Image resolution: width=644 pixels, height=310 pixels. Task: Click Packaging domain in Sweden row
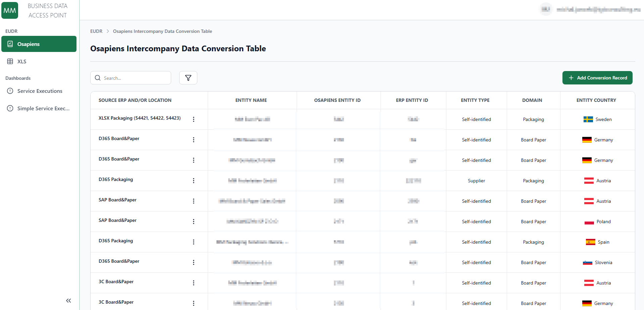534,119
